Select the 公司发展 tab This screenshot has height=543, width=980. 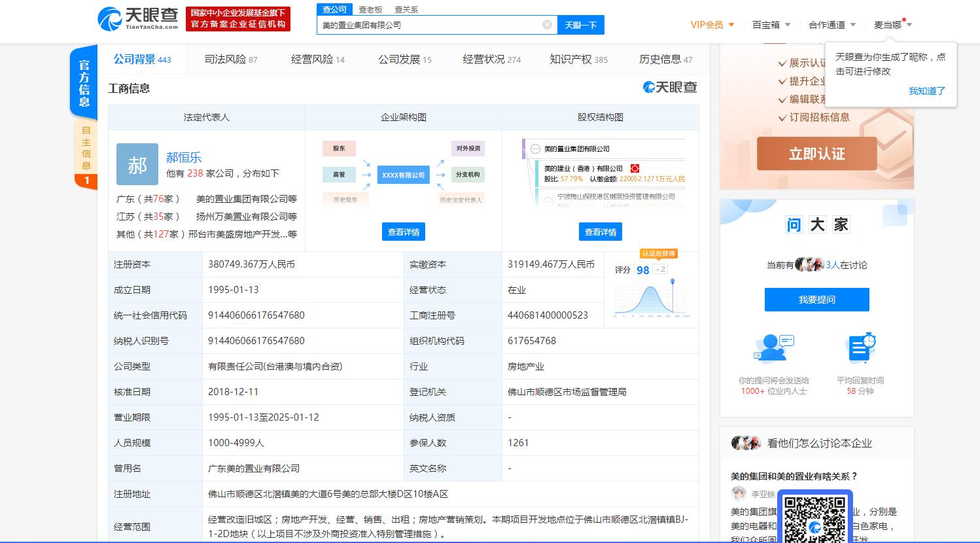tap(404, 59)
